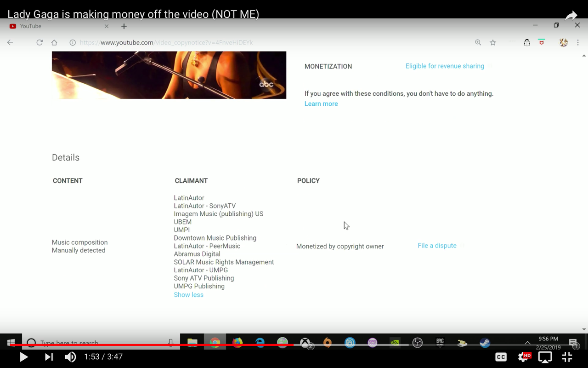The height and width of the screenshot is (368, 588).
Task: Play the video
Action: [24, 357]
